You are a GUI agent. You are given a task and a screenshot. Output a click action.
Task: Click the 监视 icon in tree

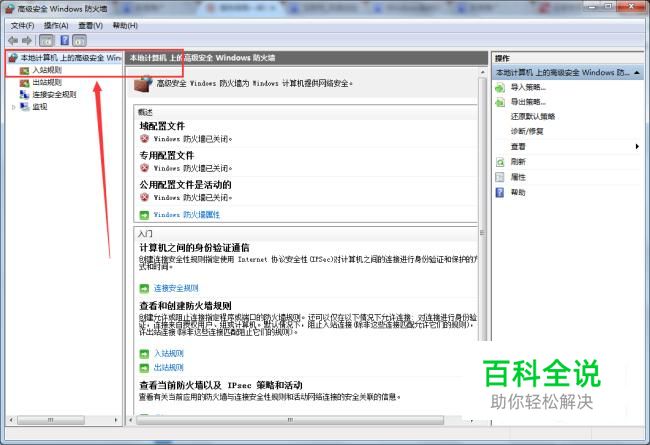24,107
